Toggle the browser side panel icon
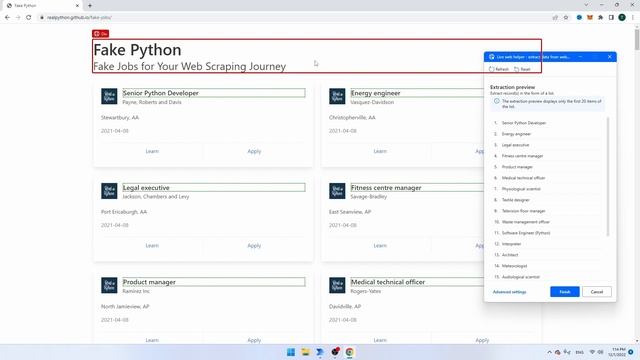Image resolution: width=640 pixels, height=360 pixels. [611, 18]
